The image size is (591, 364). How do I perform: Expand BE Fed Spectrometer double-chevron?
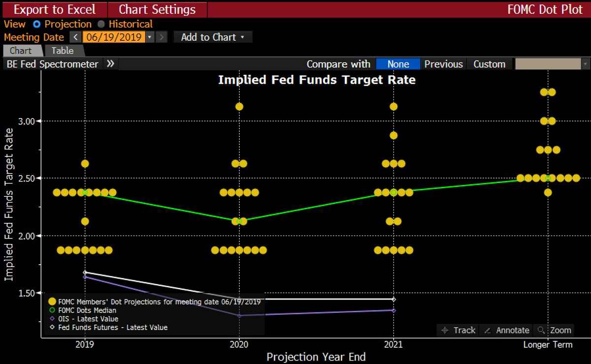[110, 64]
